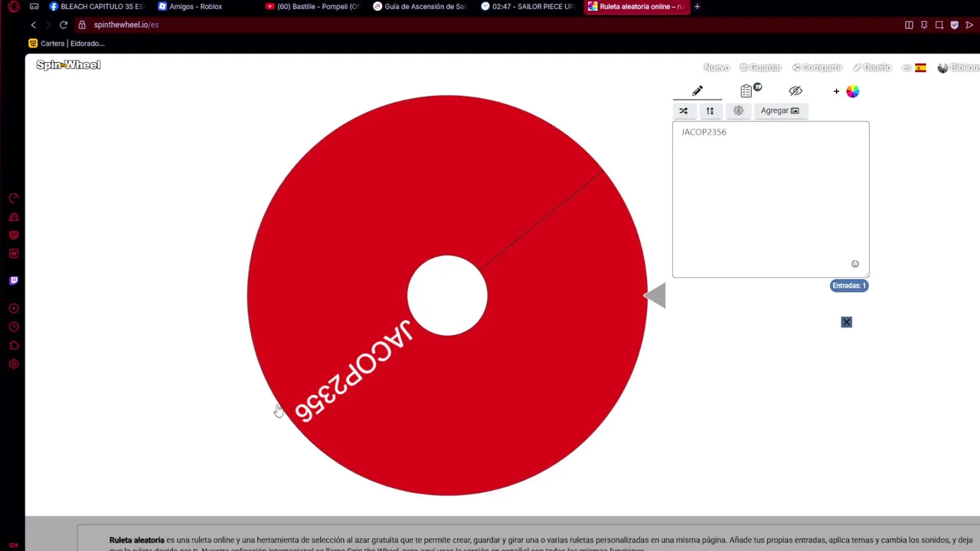Click the browser back arrow
The image size is (980, 551).
pyautogui.click(x=33, y=24)
